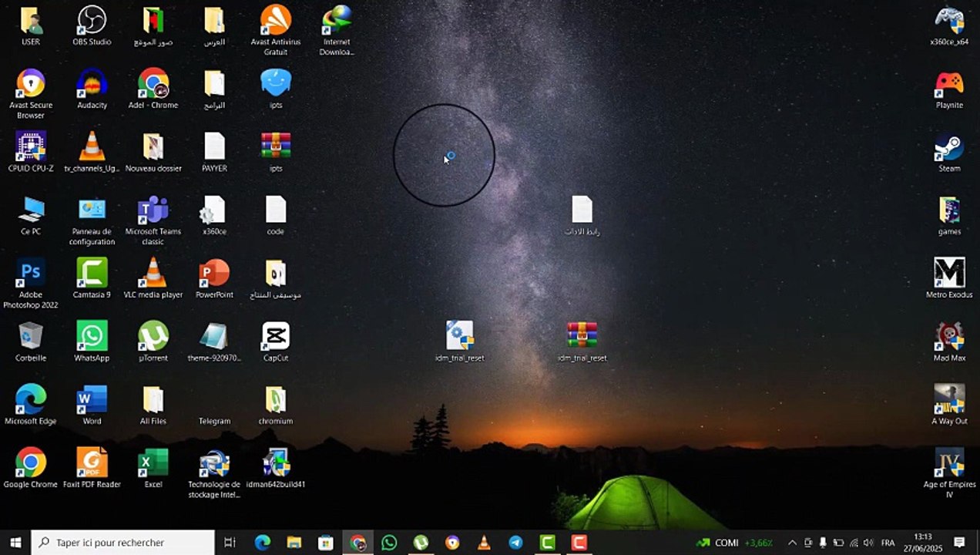
Task: Open the clock and date flyout
Action: 923,542
